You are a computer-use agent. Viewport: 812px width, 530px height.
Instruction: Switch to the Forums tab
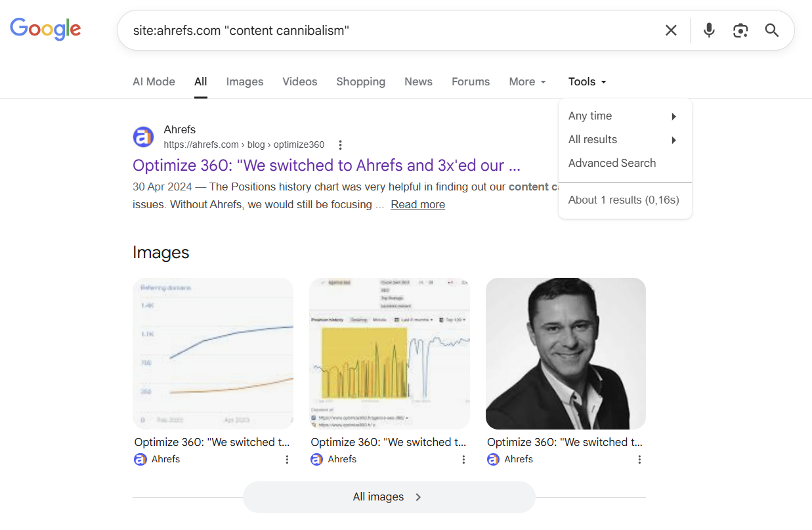pos(471,81)
